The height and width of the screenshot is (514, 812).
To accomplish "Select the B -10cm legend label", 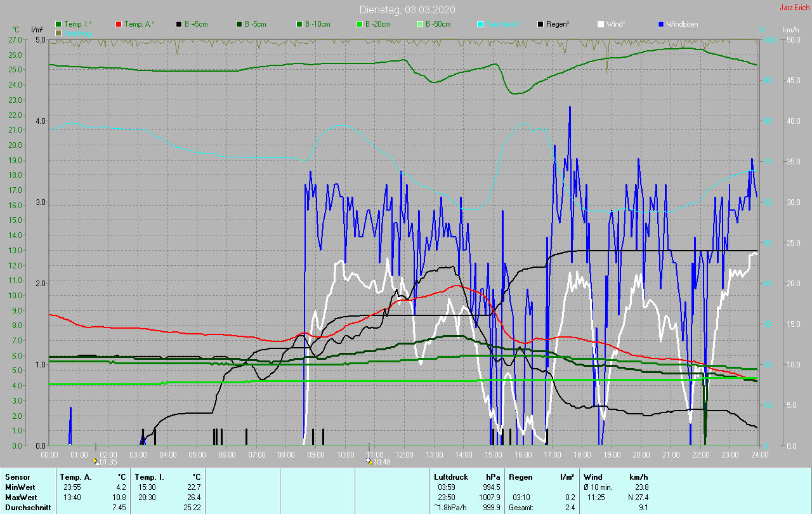I will pyautogui.click(x=317, y=24).
